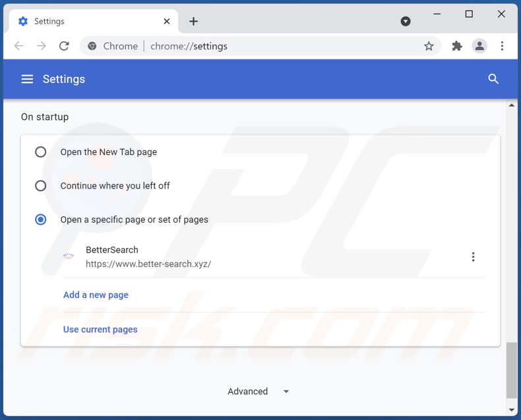The image size is (521, 420).
Task: Open the Extensions puzzle icon
Action: coord(457,46)
